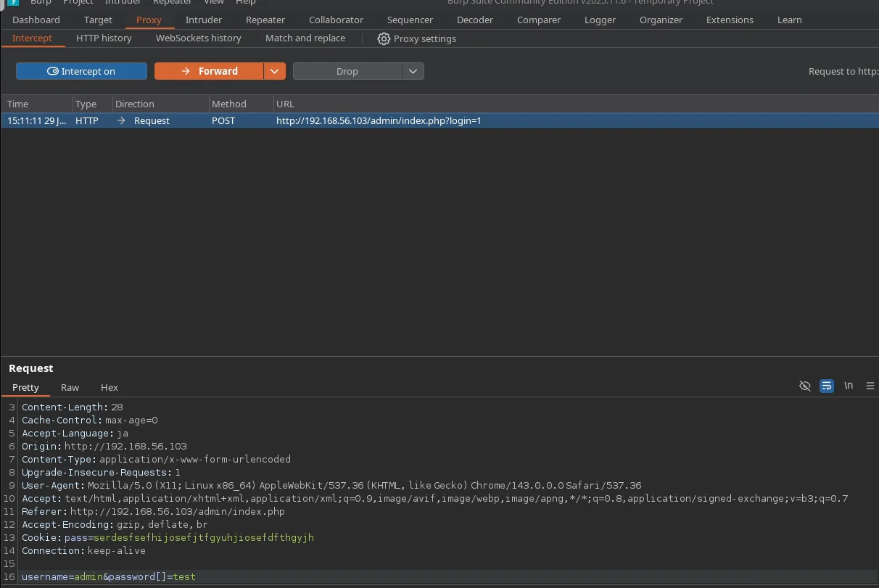The width and height of the screenshot is (879, 588).
Task: Open request editor hamburger menu
Action: [x=871, y=386]
